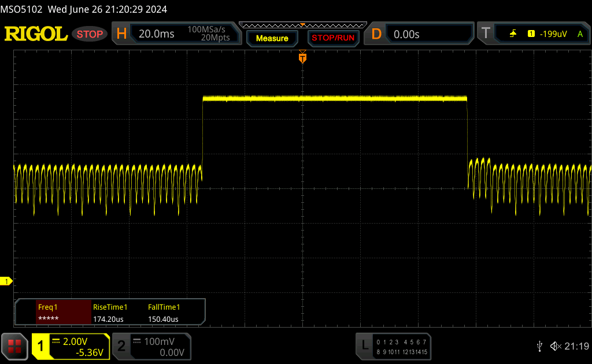Click the channel 2 0.00V offset value
Screen dimensions: 592x364
172,352
